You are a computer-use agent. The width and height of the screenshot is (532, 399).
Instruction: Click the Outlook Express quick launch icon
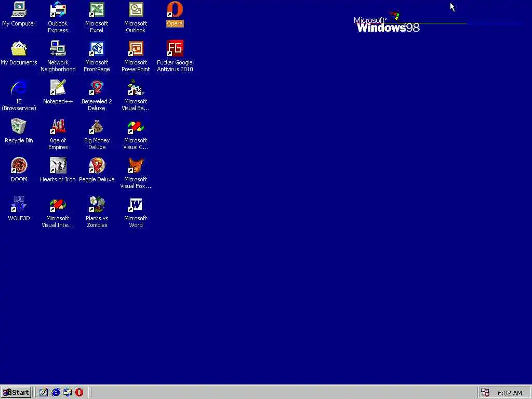(68, 393)
